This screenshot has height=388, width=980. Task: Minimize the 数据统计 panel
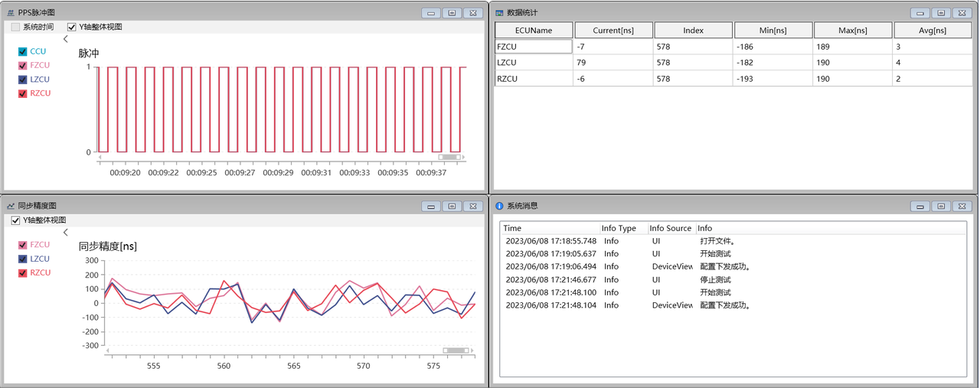[x=920, y=13]
